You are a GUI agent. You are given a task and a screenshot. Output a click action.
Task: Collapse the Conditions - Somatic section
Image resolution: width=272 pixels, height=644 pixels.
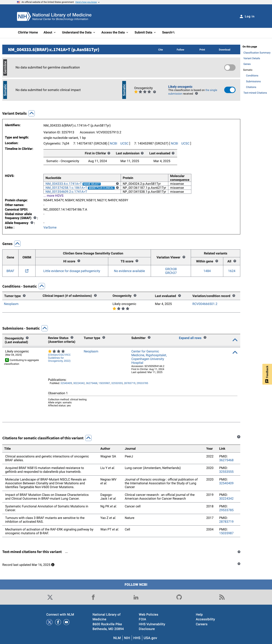(42, 286)
